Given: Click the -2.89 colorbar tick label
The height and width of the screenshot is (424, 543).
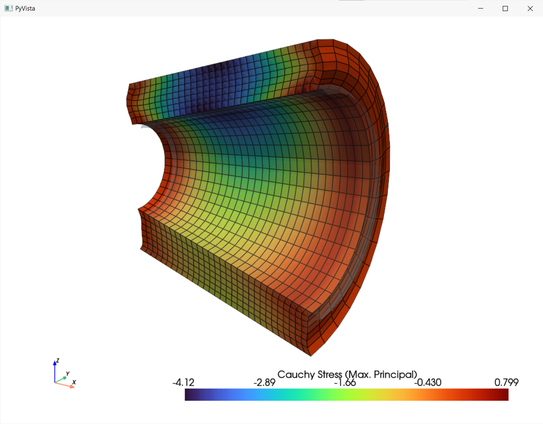Looking at the screenshot, I should point(264,382).
